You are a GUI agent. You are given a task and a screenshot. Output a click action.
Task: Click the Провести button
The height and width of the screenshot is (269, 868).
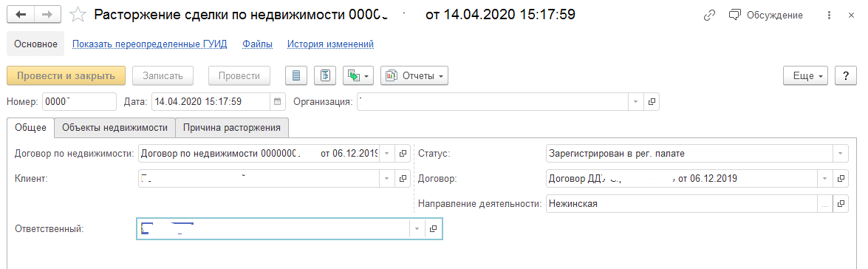[x=239, y=76]
